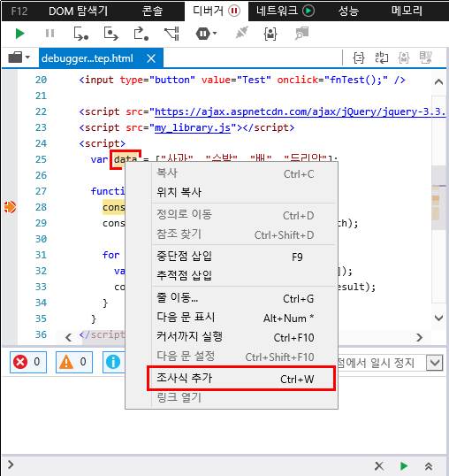Click the find in files icon
Image resolution: width=449 pixels, height=476 pixels.
pos(301,34)
